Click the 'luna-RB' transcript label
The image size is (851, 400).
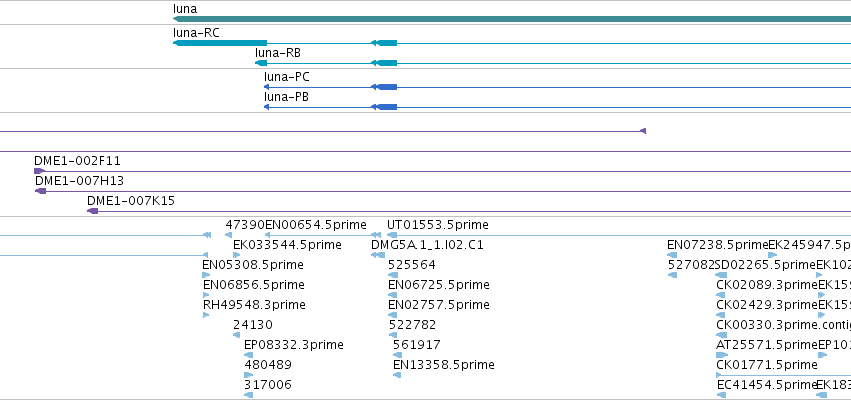click(278, 53)
